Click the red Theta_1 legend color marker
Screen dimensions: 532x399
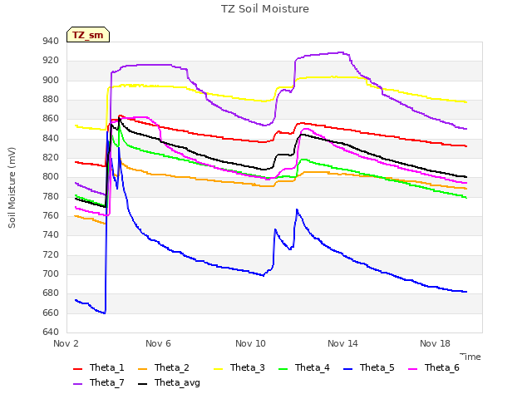coord(77,369)
